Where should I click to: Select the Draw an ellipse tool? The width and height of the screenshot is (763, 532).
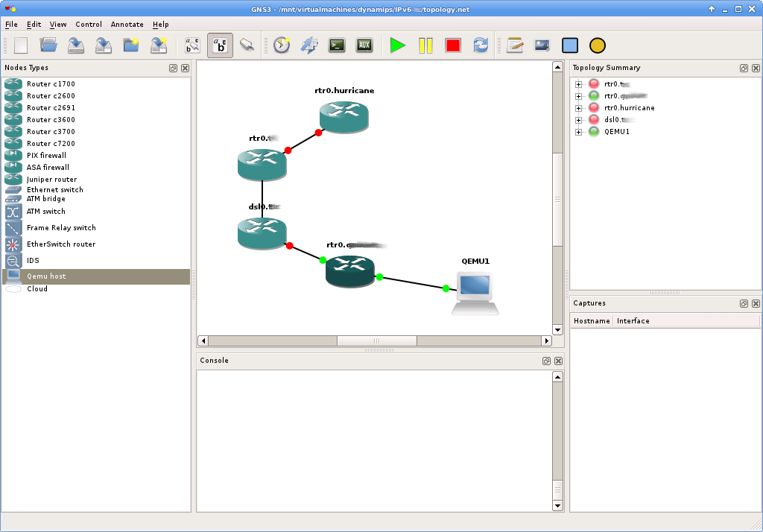(598, 45)
